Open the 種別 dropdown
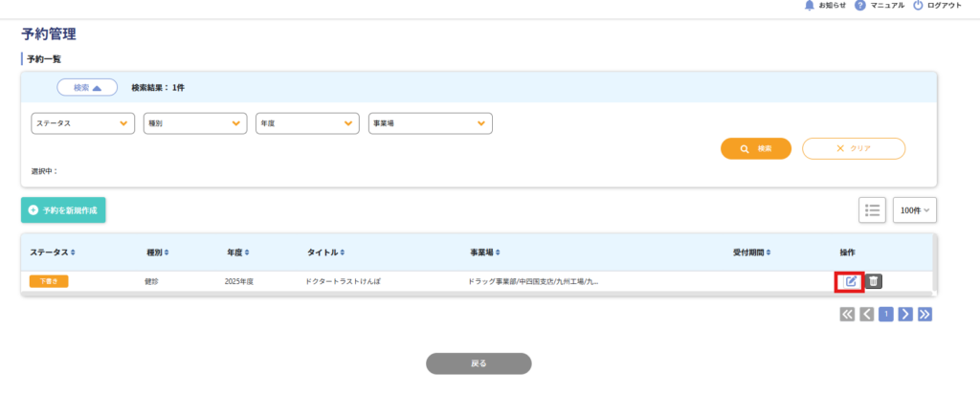The width and height of the screenshot is (980, 417). (x=194, y=123)
